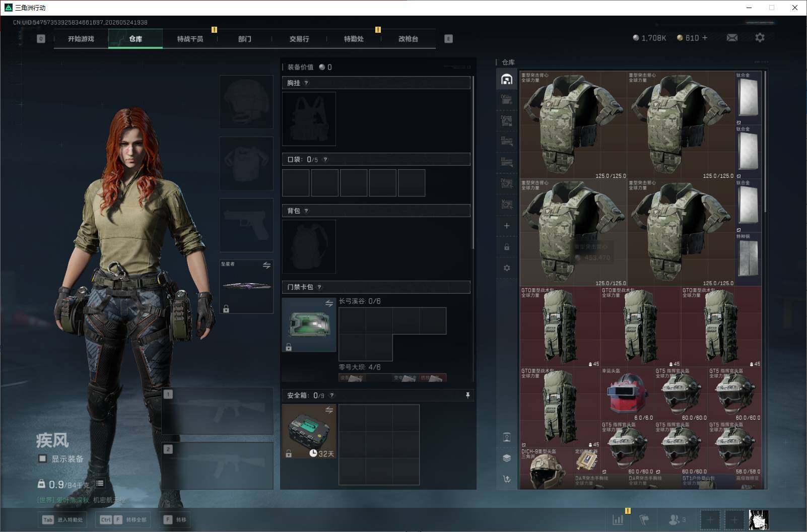Open the statistics bar-chart icon
The width and height of the screenshot is (807, 532).
[x=618, y=519]
